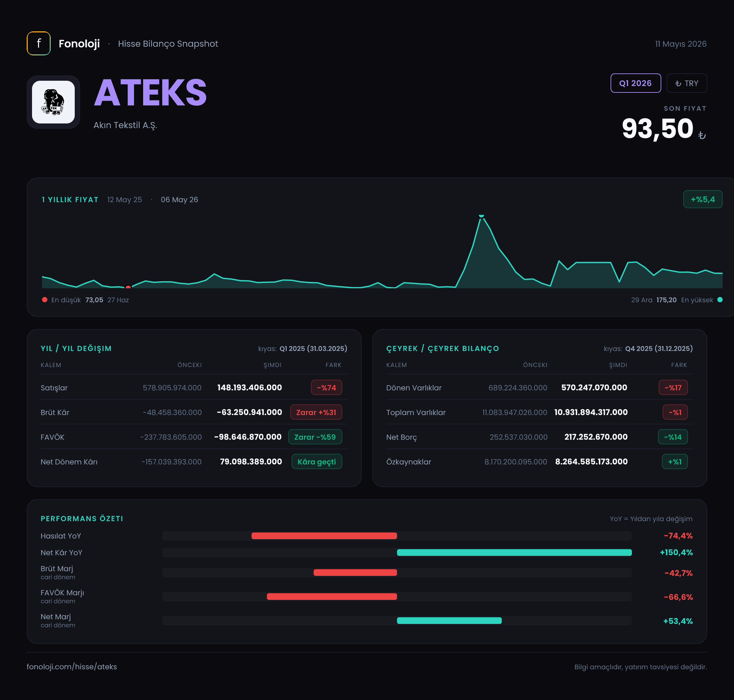The width and height of the screenshot is (734, 700).
Task: Click the +150,4% Net Kâr YoY figure
Action: click(676, 552)
